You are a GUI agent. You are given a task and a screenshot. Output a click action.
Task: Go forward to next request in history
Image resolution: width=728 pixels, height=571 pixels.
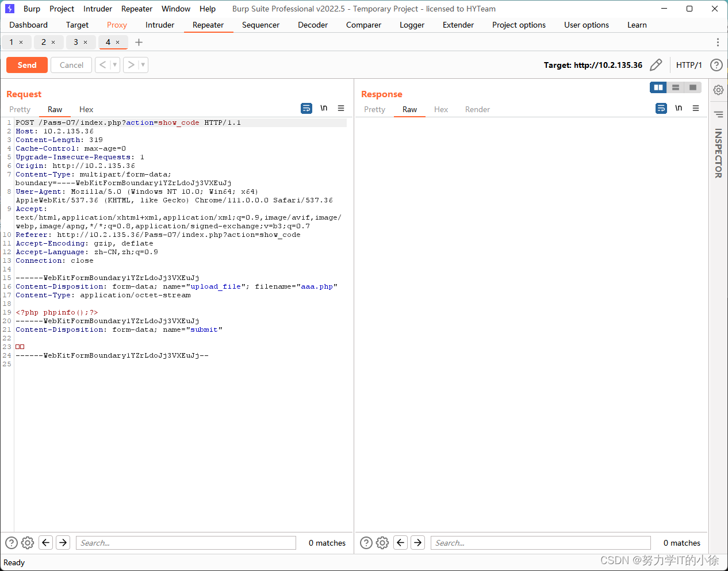click(x=131, y=65)
